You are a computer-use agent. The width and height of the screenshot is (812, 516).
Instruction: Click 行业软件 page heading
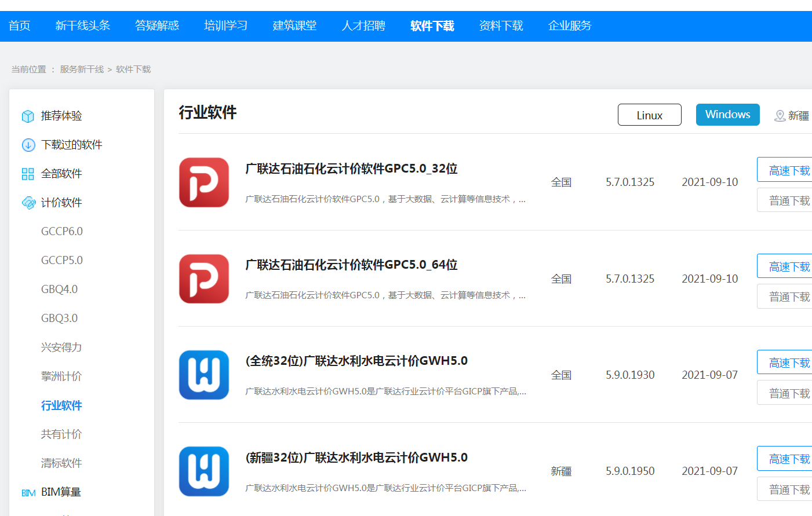tap(207, 112)
